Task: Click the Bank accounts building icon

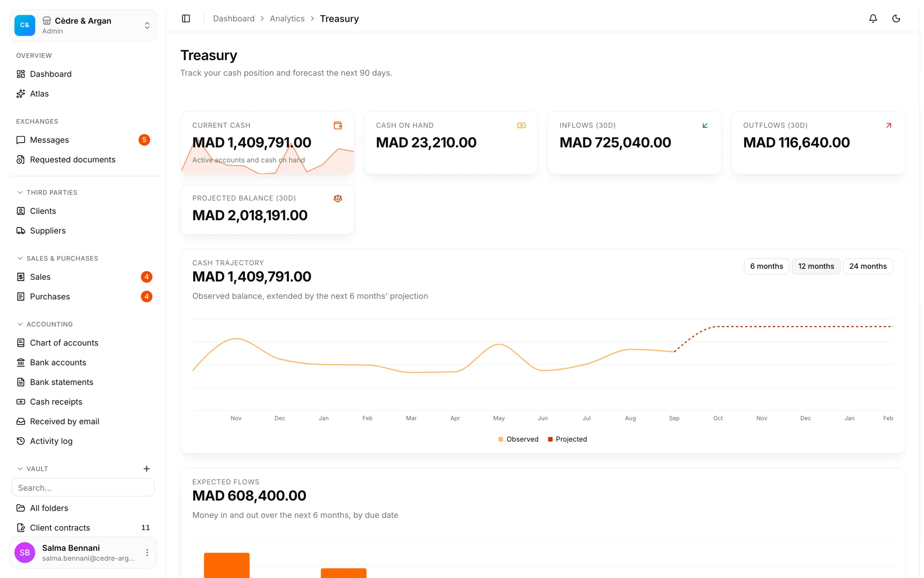Action: pyautogui.click(x=21, y=362)
